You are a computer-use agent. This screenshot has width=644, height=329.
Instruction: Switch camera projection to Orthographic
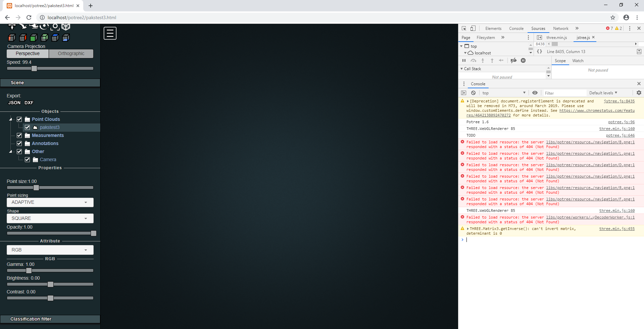tap(71, 53)
